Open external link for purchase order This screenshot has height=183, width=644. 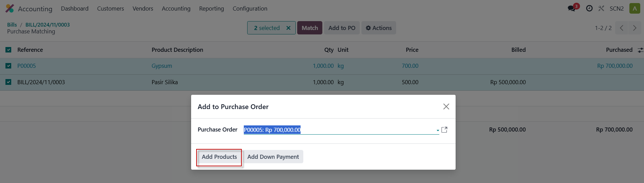444,130
